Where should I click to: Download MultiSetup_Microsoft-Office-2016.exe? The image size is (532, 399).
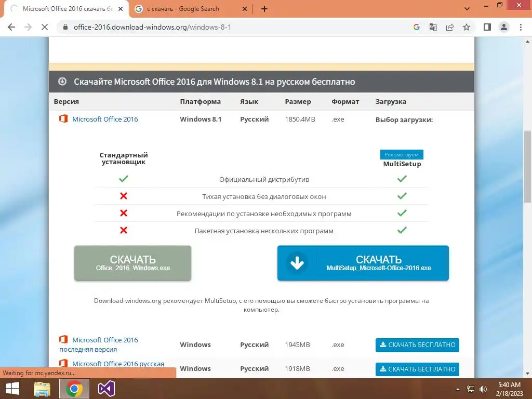point(363,263)
